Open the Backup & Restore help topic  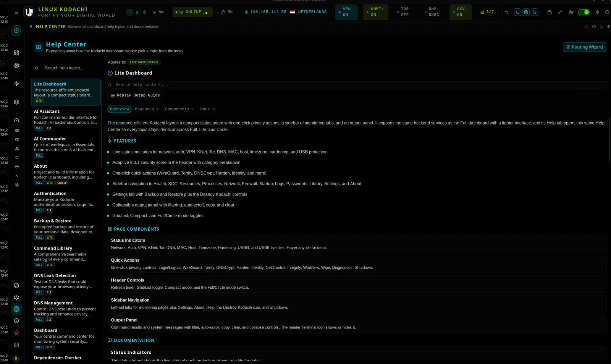[66, 229]
